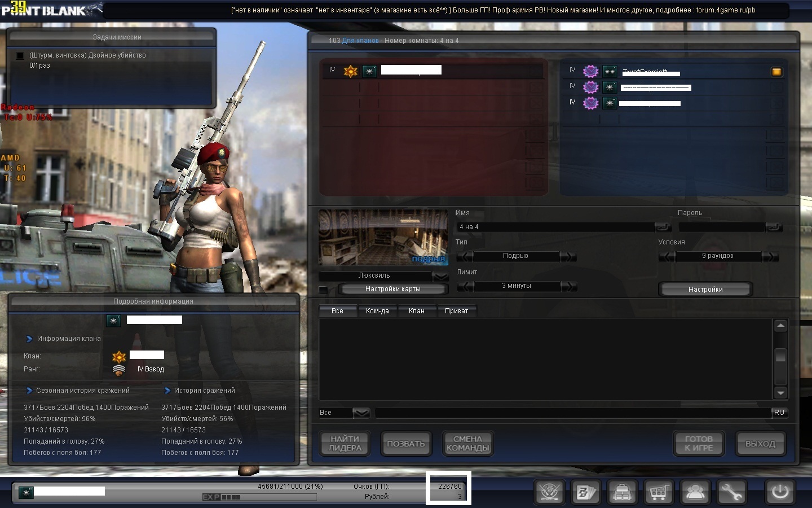Select the Клан chat tab
Viewport: 812px width, 508px height.
[x=417, y=311]
